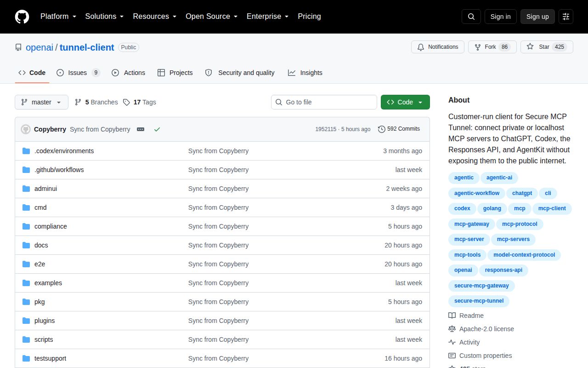Click the repository icon beside openai
The height and width of the screenshot is (368, 588).
pyautogui.click(x=18, y=47)
